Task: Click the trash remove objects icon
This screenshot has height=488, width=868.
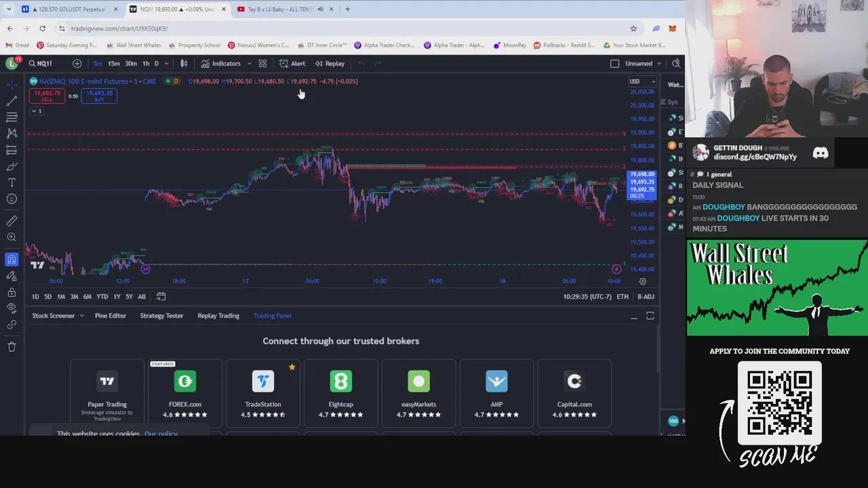Action: click(x=12, y=346)
